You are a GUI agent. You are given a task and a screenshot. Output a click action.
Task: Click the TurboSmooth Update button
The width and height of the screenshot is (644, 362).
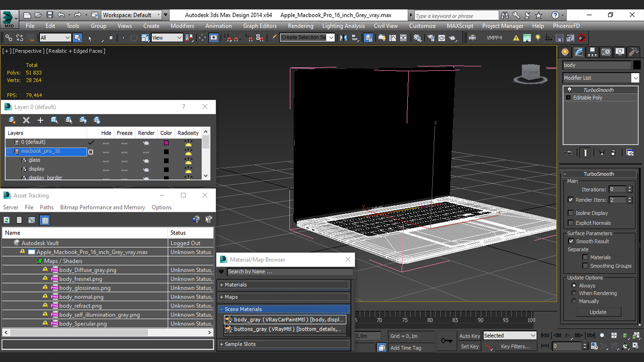point(598,312)
